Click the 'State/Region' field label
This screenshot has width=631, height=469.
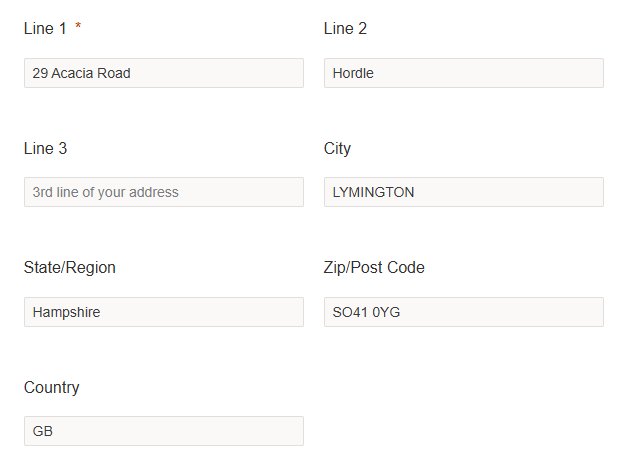[69, 268]
